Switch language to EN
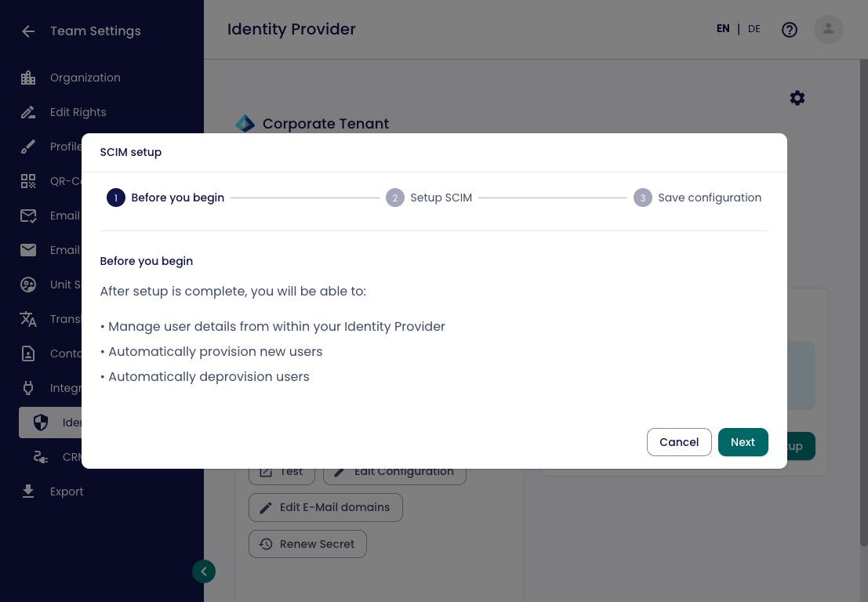This screenshot has height=602, width=868. click(x=723, y=29)
